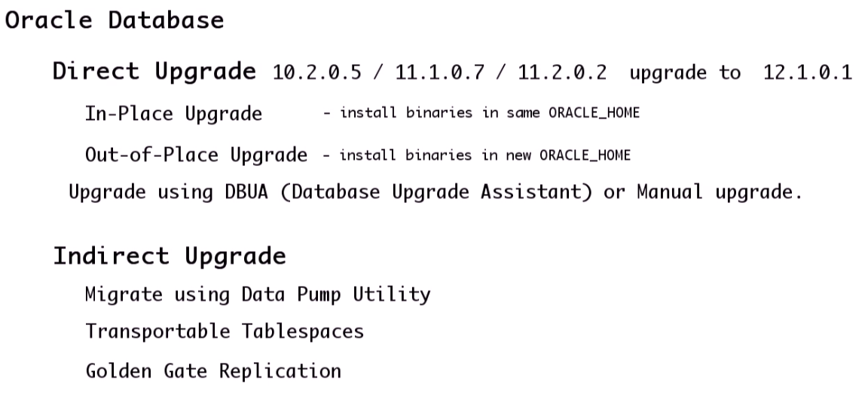Click the Transportable Tablespaces line
The height and width of the screenshot is (396, 868).
point(225,331)
